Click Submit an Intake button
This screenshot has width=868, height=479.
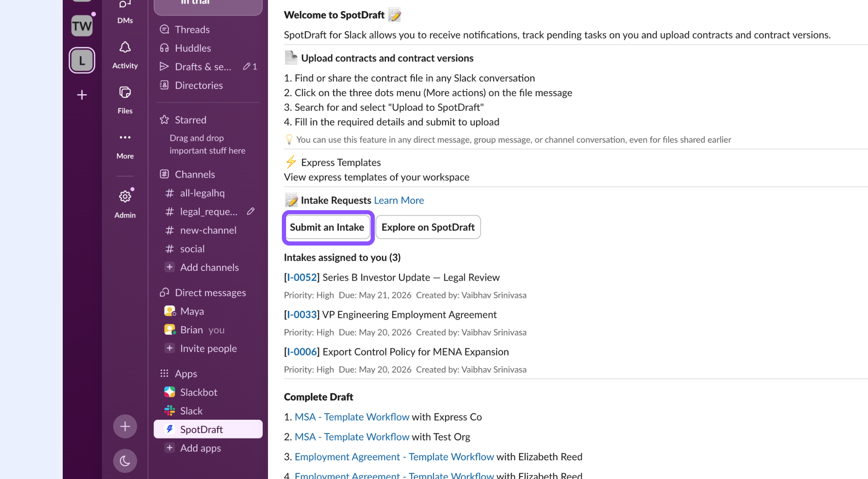tap(327, 227)
